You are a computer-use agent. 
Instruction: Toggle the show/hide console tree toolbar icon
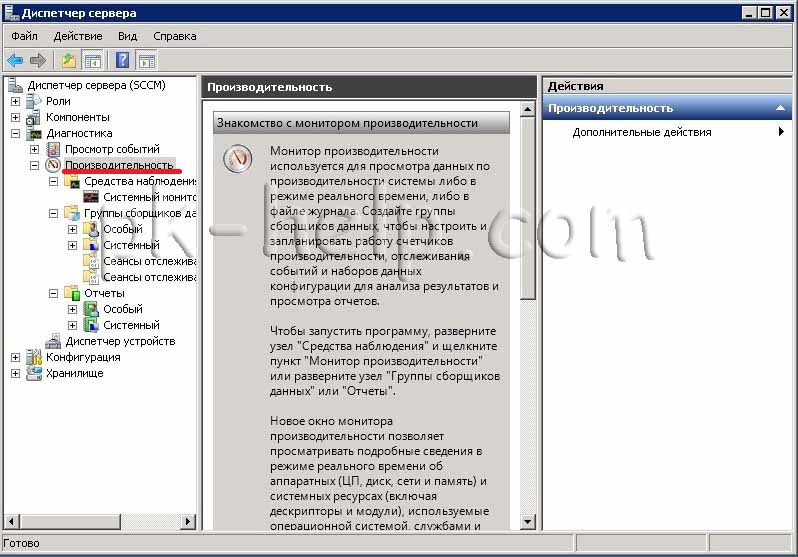tap(92, 60)
